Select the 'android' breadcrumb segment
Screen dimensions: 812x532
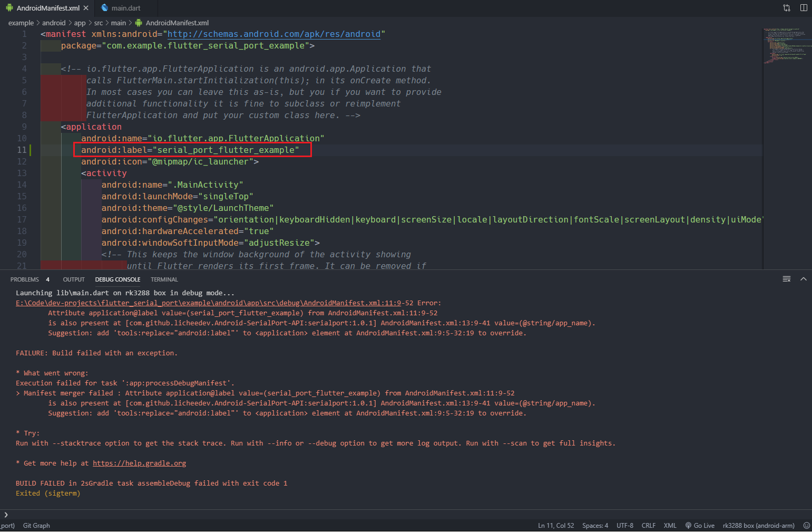click(54, 23)
